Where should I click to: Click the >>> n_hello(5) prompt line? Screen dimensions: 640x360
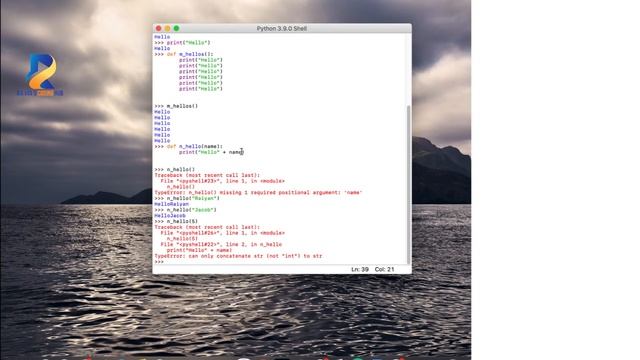(x=176, y=221)
